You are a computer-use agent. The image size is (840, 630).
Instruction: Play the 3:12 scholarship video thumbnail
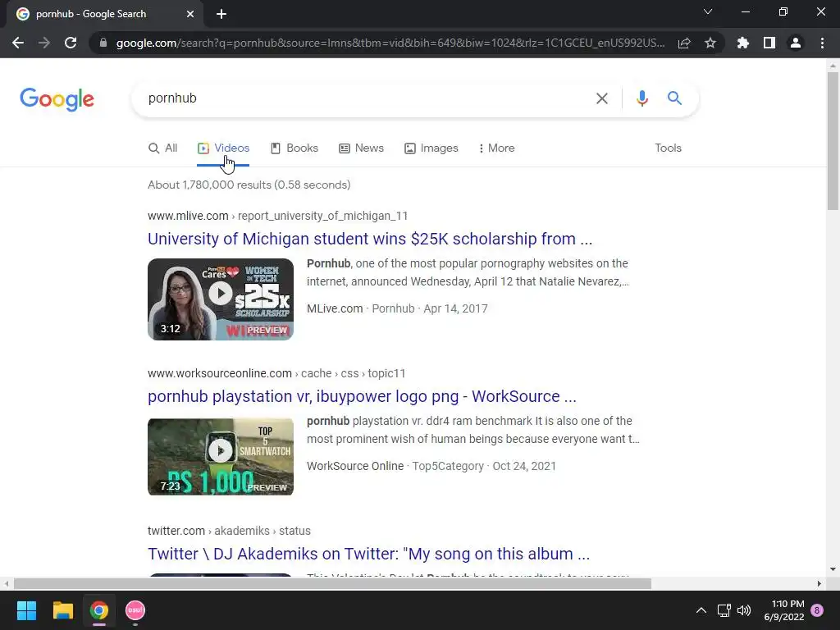[221, 299]
